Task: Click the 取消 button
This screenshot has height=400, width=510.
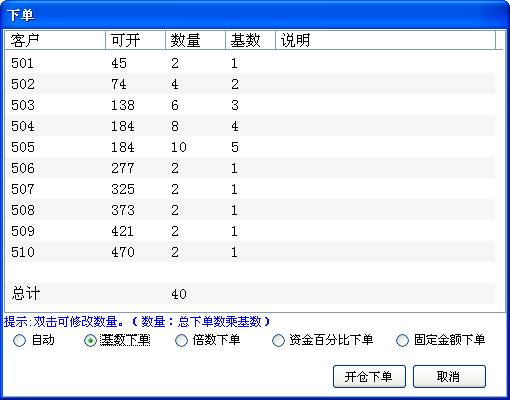Action: click(449, 376)
